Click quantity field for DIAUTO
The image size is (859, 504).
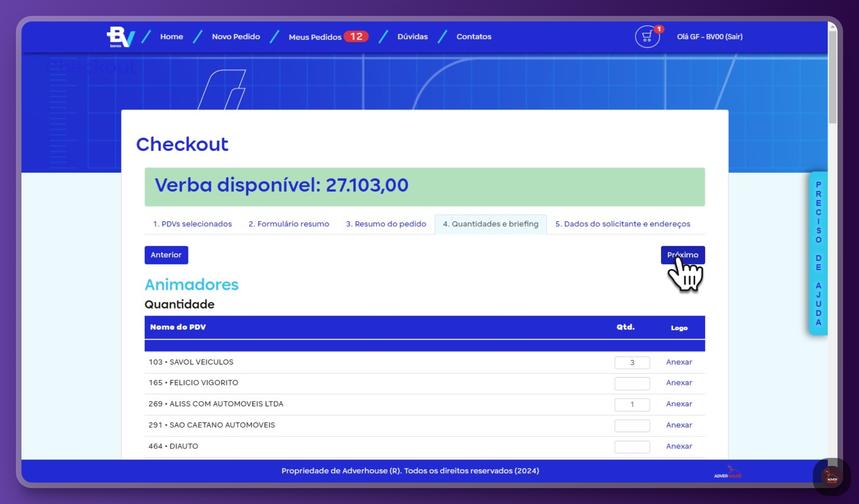click(632, 447)
